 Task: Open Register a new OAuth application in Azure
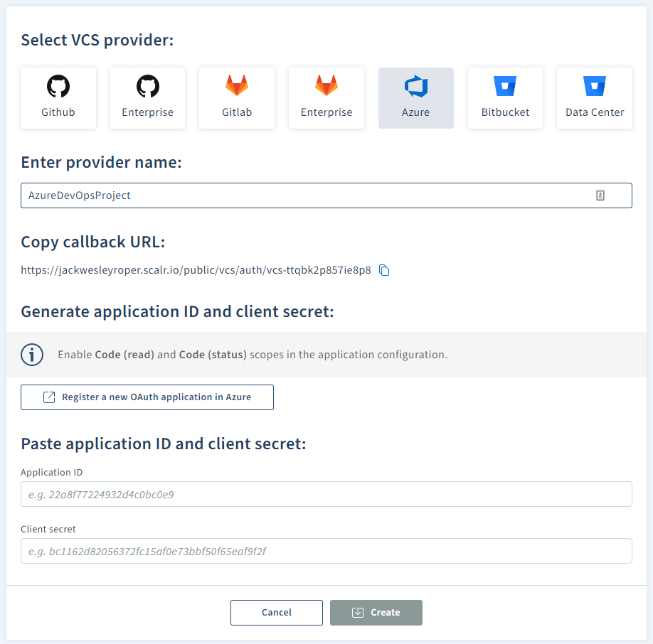point(147,397)
